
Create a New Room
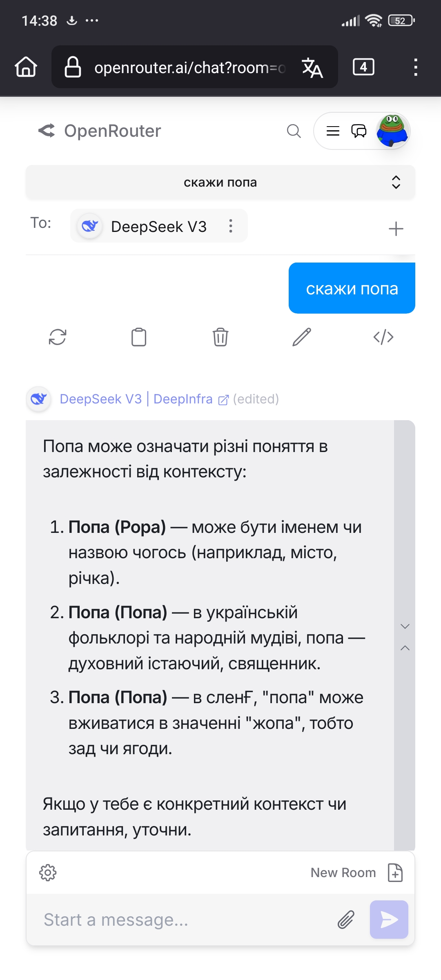point(357,873)
